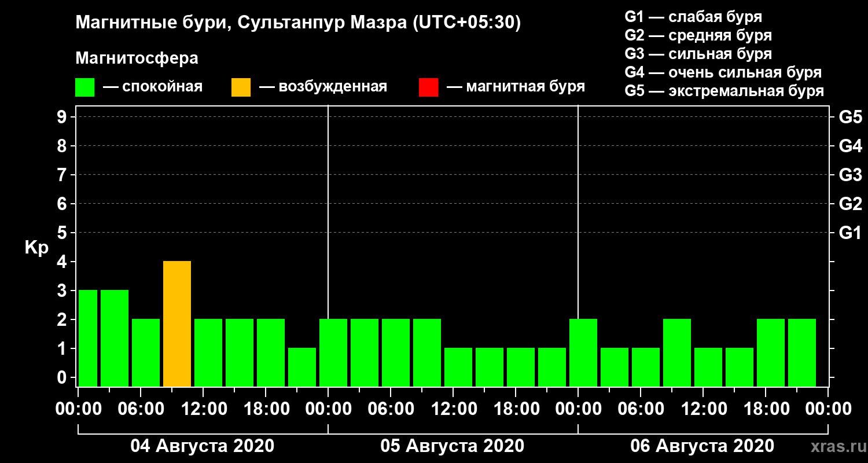Click the '05 Августа 2020' date label
This screenshot has width=868, height=463.
[x=453, y=446]
